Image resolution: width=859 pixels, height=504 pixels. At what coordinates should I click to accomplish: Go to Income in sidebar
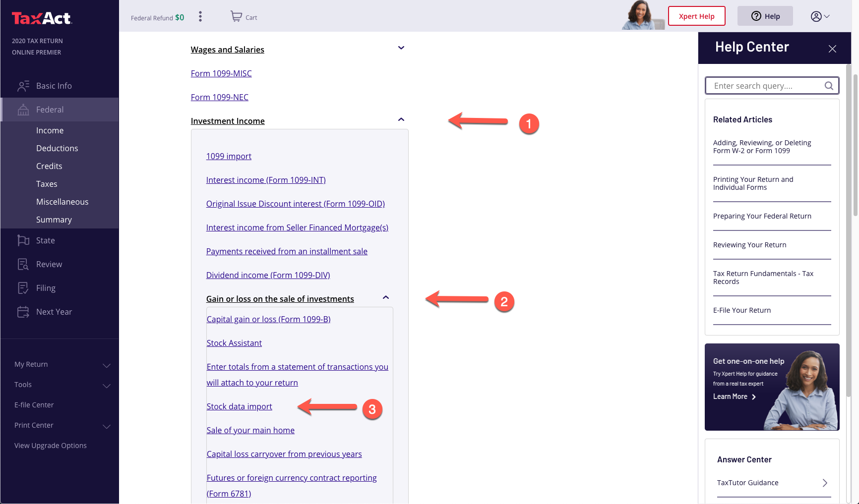point(50,130)
